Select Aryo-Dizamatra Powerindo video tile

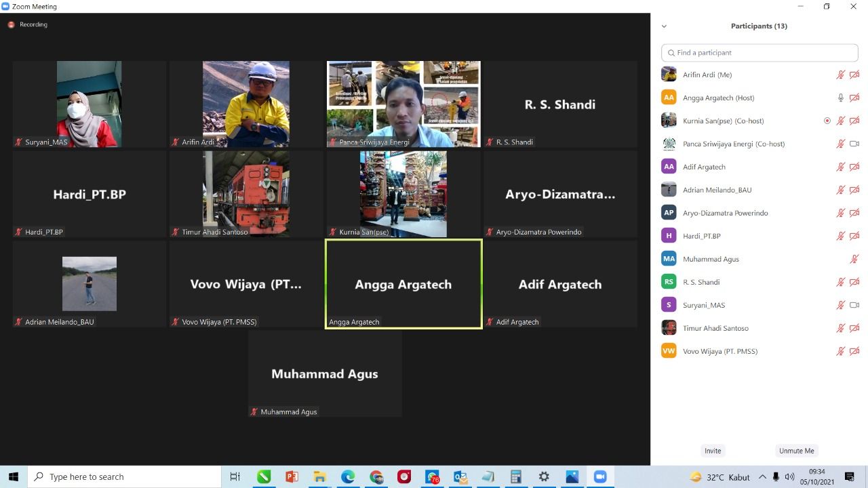pyautogui.click(x=560, y=194)
